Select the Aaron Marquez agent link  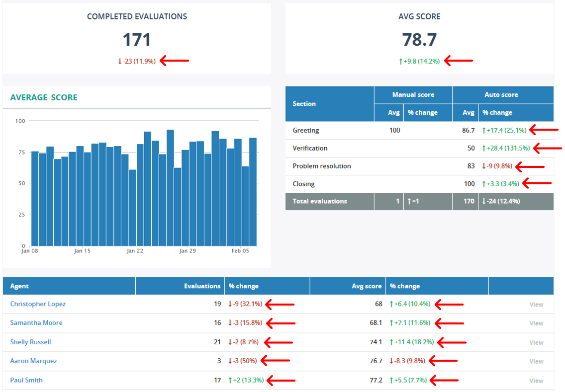point(33,361)
